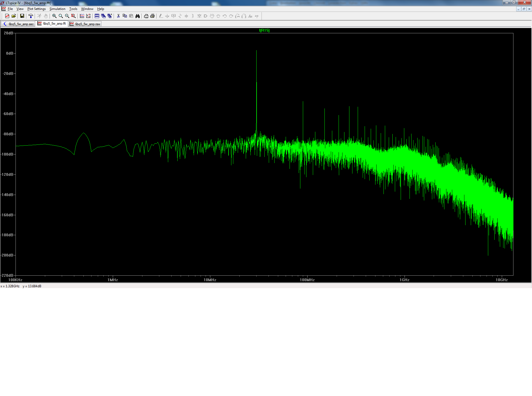The width and height of the screenshot is (532, 396).
Task: Click the Print Setup icon
Action: (x=146, y=16)
